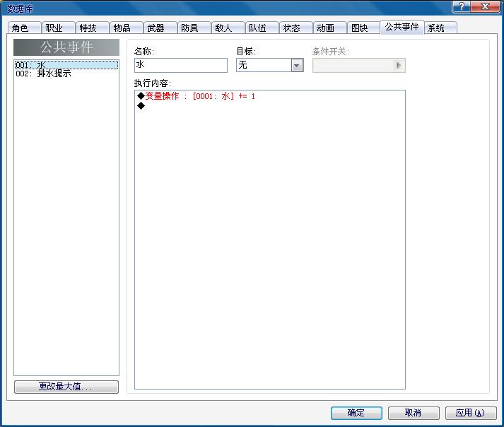Click the 公共事件 tab
This screenshot has height=427, width=504.
[x=402, y=27]
